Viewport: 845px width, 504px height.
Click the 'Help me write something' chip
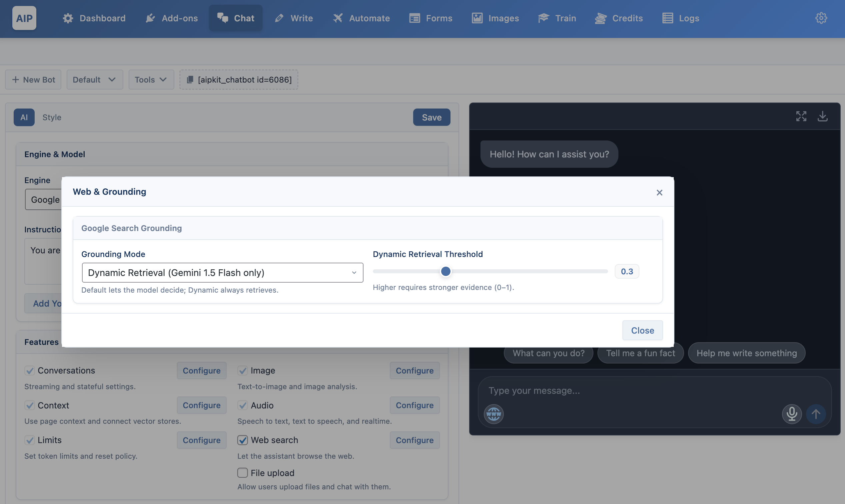(x=746, y=353)
